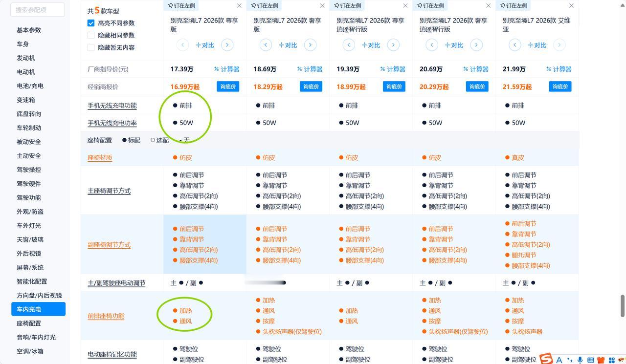
Task: Click the previous-model arrow in the 17.39万 column
Action: click(182, 45)
